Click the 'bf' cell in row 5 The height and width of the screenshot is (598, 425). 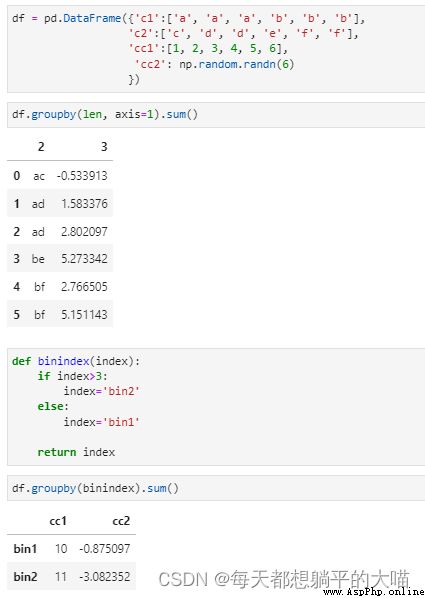[x=40, y=315]
